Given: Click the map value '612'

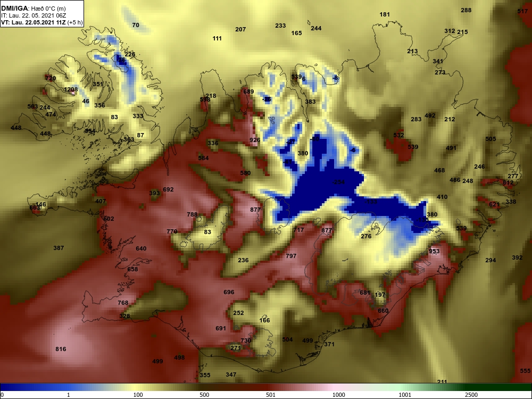Looking at the screenshot, I should 508,182.
